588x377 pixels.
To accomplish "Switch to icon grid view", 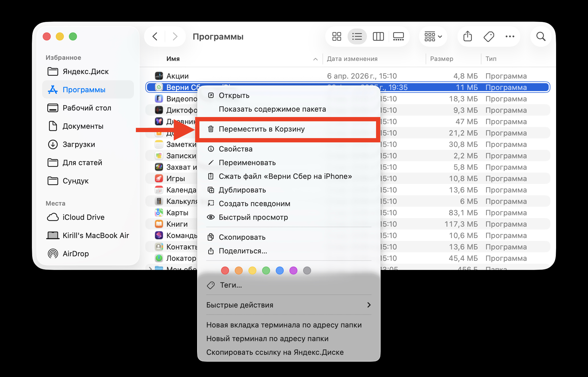I will coord(336,36).
